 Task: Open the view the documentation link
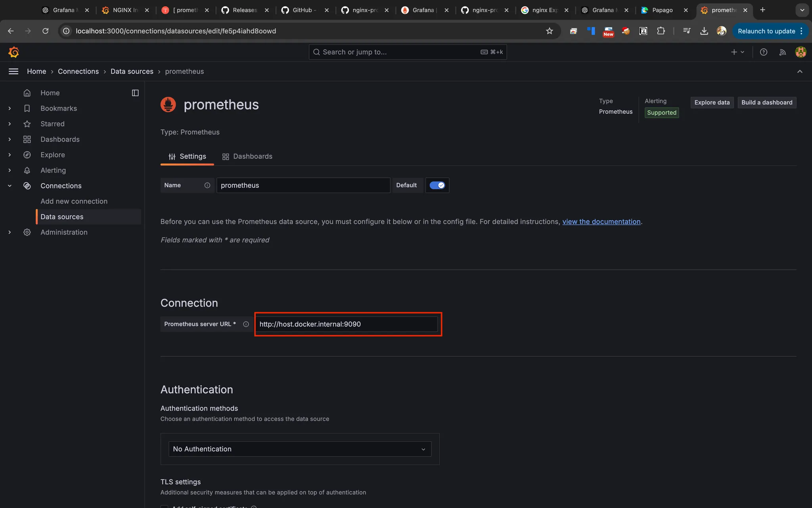click(601, 221)
